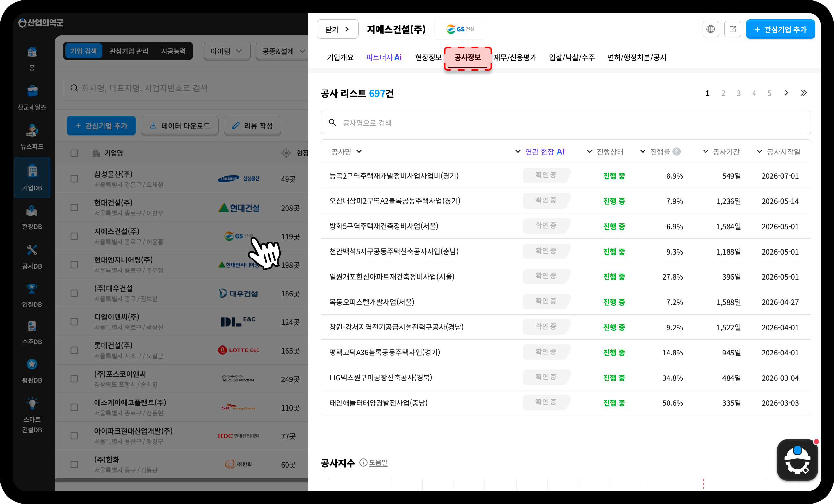Image resolution: width=834 pixels, height=504 pixels.
Task: Open the 아이템 dropdown filter
Action: tap(227, 51)
